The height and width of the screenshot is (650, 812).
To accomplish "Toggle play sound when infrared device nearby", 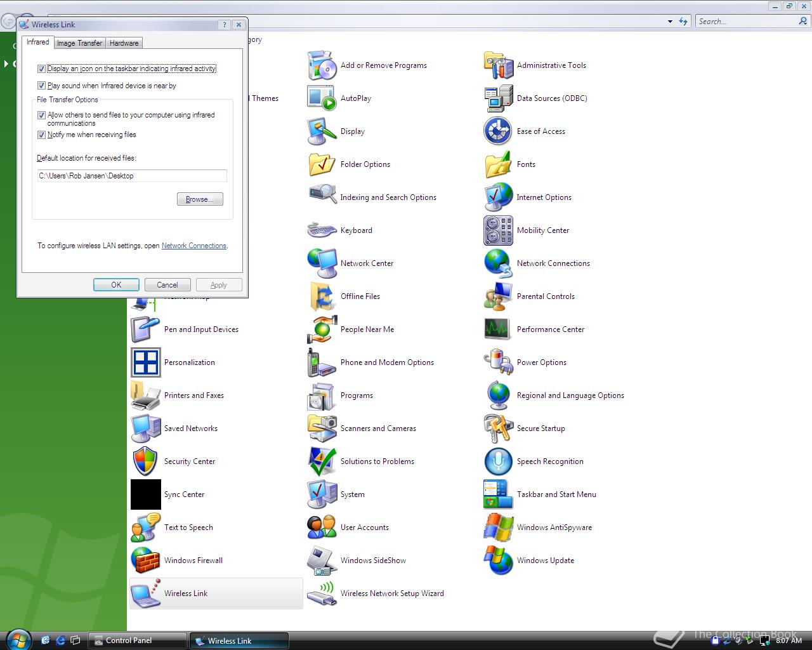I will (41, 86).
